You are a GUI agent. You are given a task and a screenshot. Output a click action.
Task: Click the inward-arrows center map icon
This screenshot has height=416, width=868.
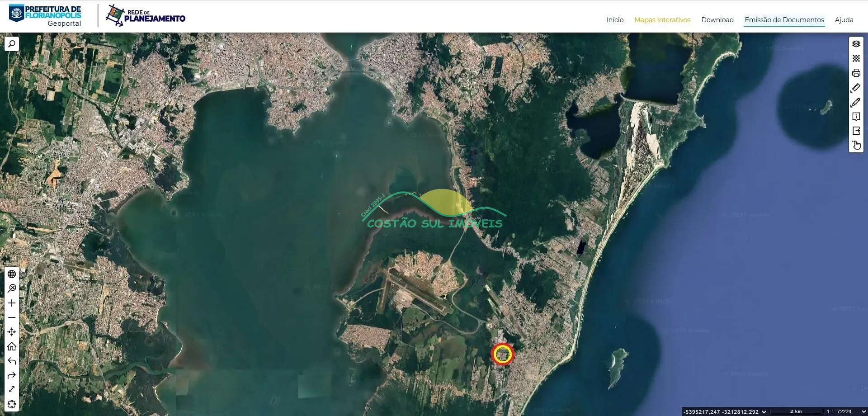click(x=12, y=332)
